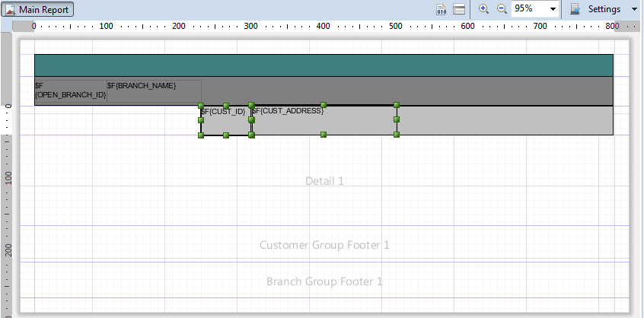This screenshot has height=318, width=644.
Task: Click the 400 mark on horizontal ruler
Action: tap(324, 27)
